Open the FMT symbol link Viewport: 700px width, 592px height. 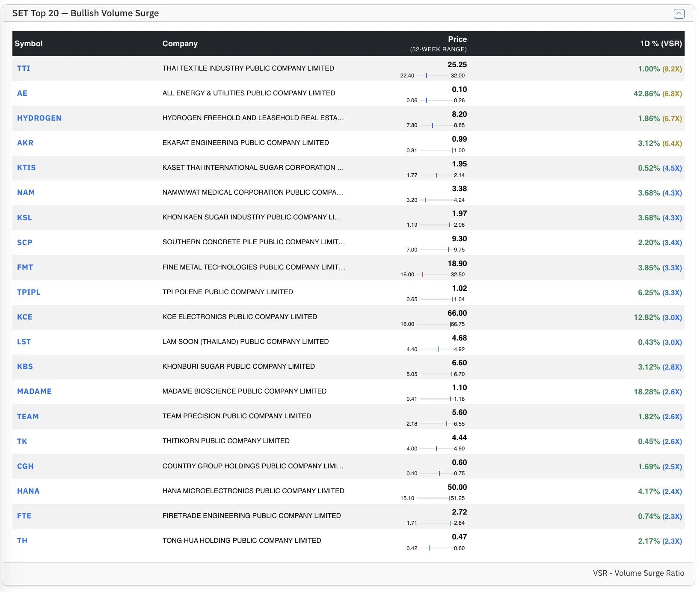[x=25, y=267]
